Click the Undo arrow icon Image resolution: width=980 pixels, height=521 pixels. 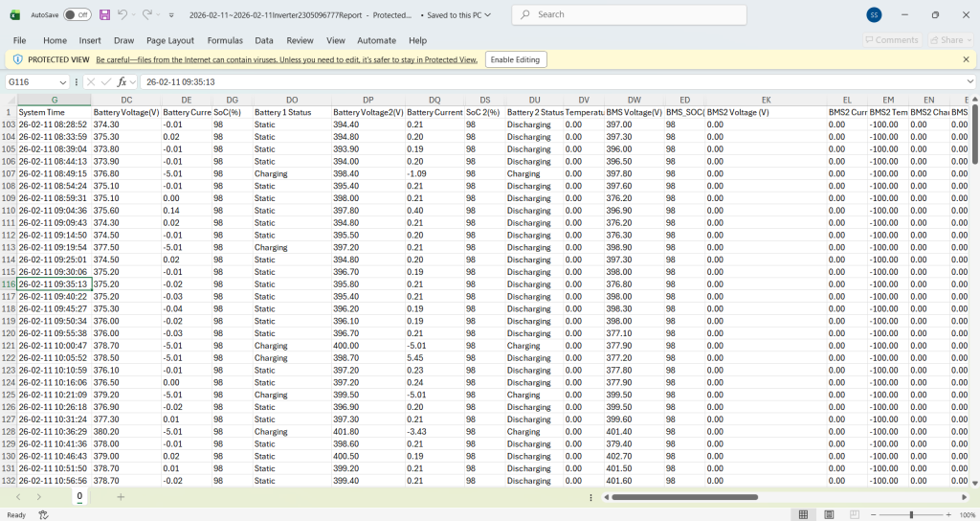122,15
